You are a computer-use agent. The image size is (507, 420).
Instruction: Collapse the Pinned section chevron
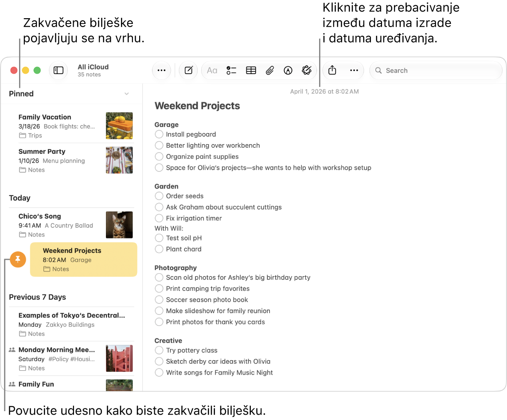tap(127, 94)
